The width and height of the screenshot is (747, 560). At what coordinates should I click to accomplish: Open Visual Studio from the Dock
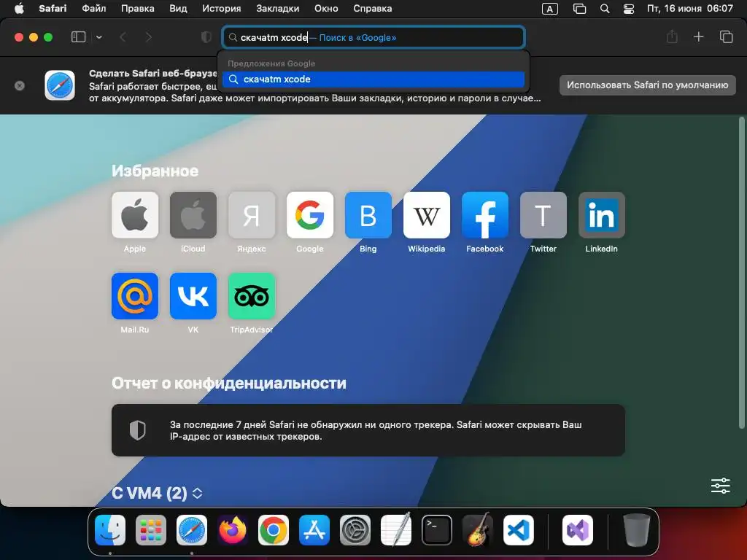pyautogui.click(x=578, y=530)
